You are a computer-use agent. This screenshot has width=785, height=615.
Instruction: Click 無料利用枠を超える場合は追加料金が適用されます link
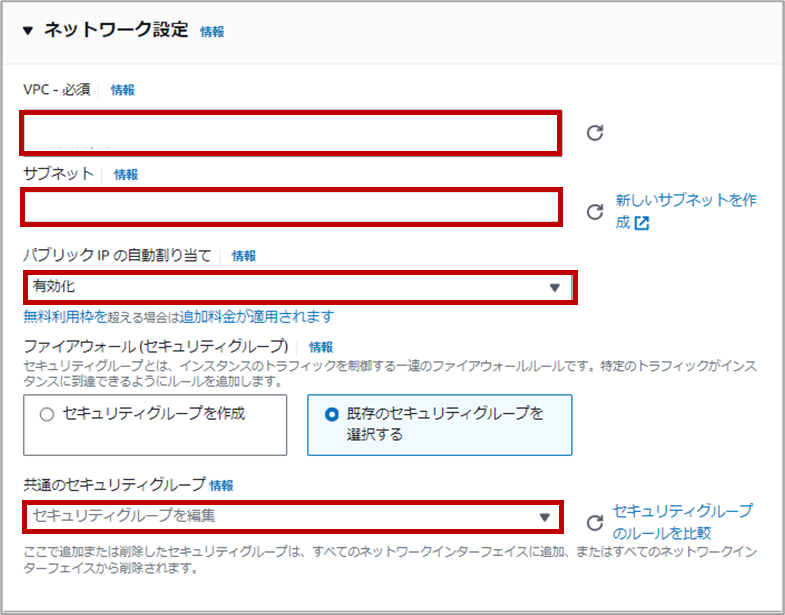pos(179,317)
